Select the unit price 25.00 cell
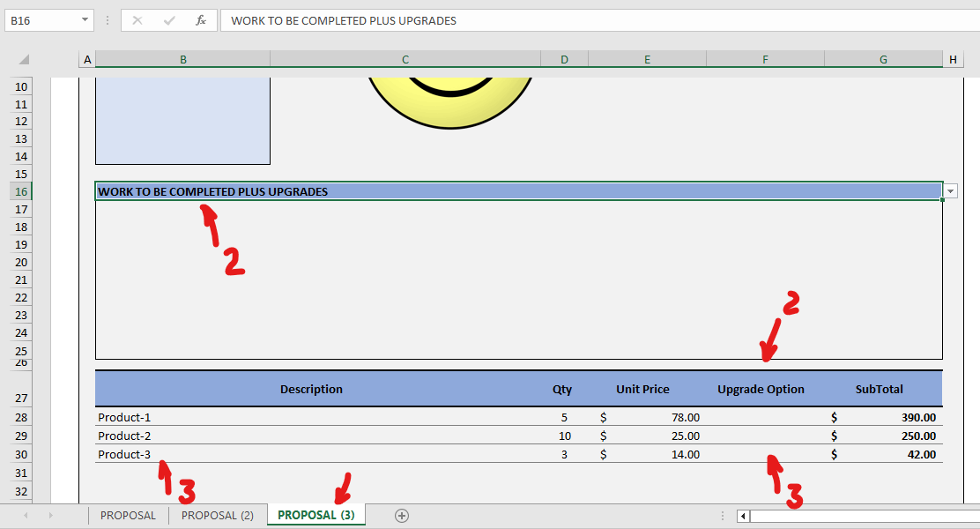980x529 pixels. tap(647, 436)
